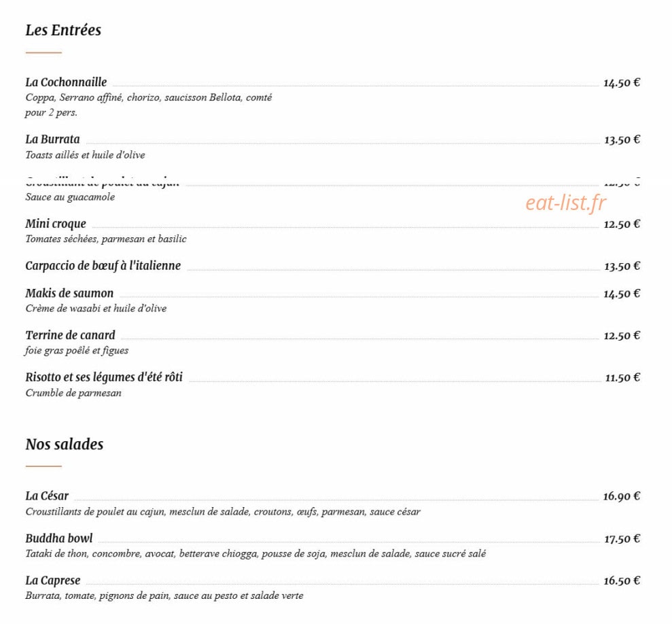Click the 17.50 € Buddha bowl price
This screenshot has width=672, height=624.
pos(622,538)
